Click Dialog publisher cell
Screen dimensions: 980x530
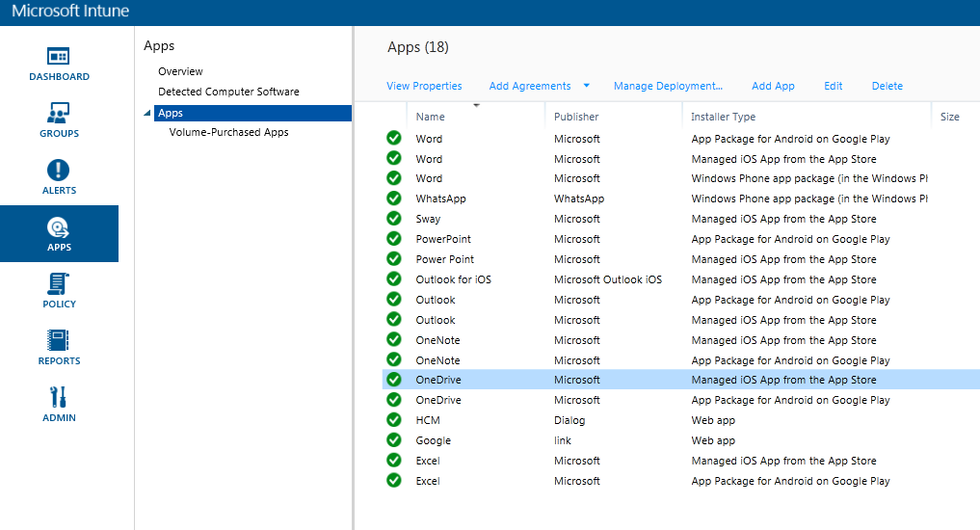(x=569, y=420)
